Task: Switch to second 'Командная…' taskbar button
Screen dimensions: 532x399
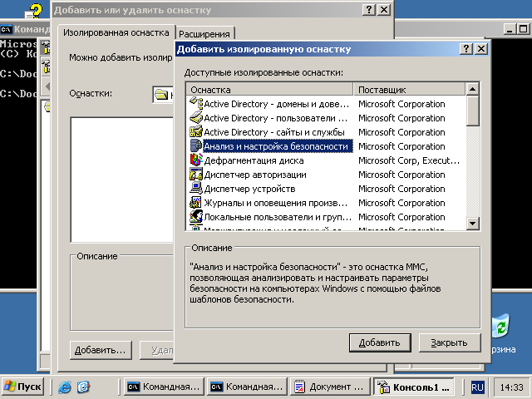Action: pyautogui.click(x=247, y=387)
